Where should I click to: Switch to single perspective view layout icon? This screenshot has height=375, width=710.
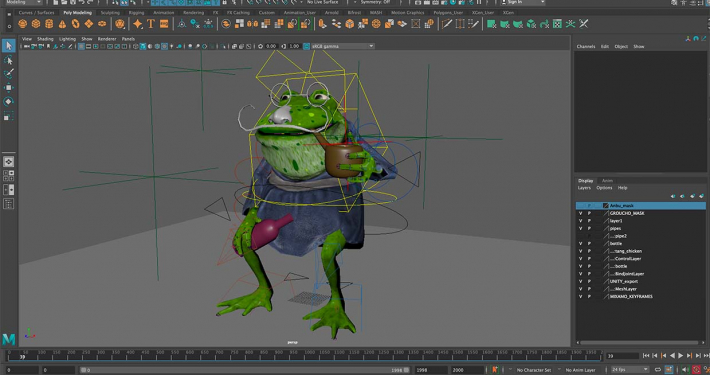click(8, 162)
